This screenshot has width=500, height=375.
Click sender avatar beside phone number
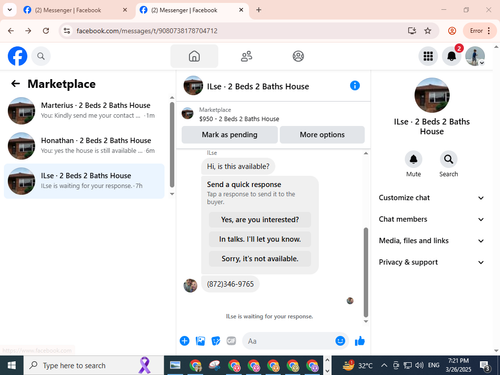click(190, 286)
